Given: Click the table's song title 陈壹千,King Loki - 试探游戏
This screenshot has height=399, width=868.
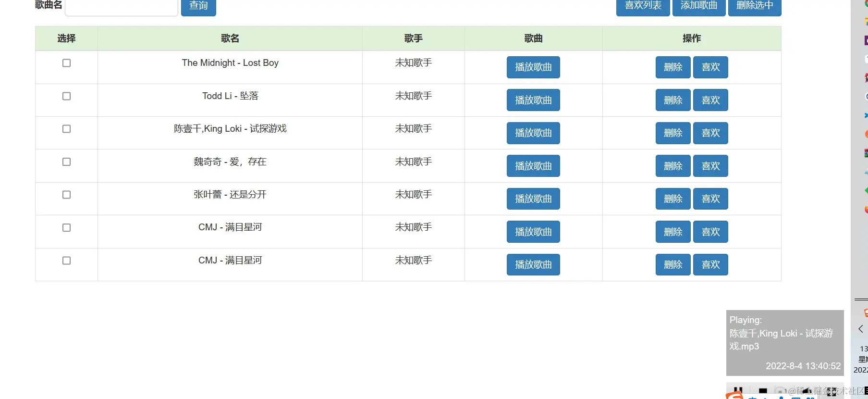Looking at the screenshot, I should coord(230,129).
